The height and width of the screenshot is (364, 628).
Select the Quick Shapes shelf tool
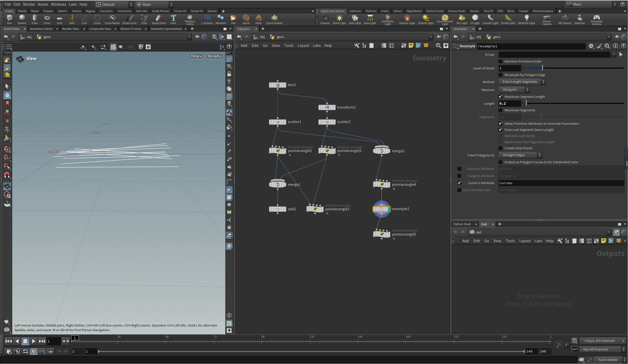pyautogui.click(x=274, y=19)
